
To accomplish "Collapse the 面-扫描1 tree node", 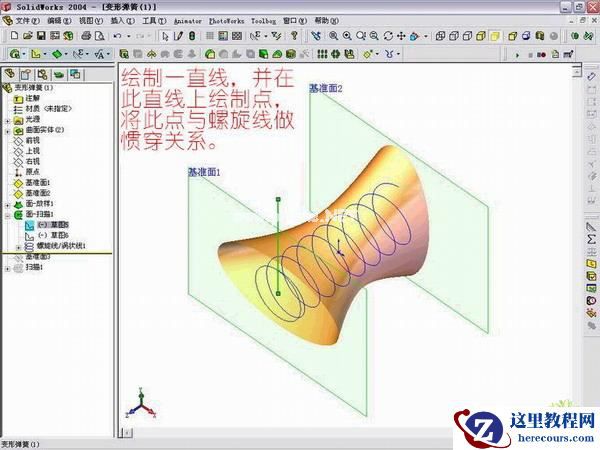I will 8,215.
